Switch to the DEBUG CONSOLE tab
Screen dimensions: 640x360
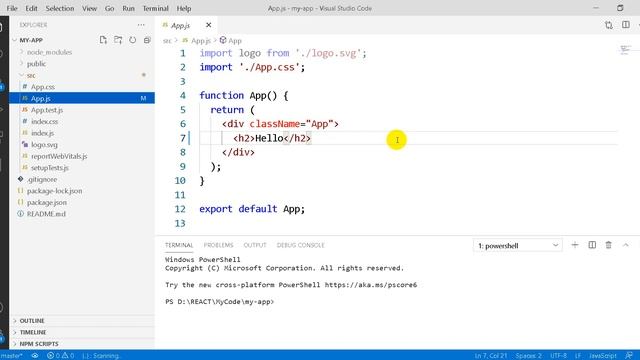(300, 245)
